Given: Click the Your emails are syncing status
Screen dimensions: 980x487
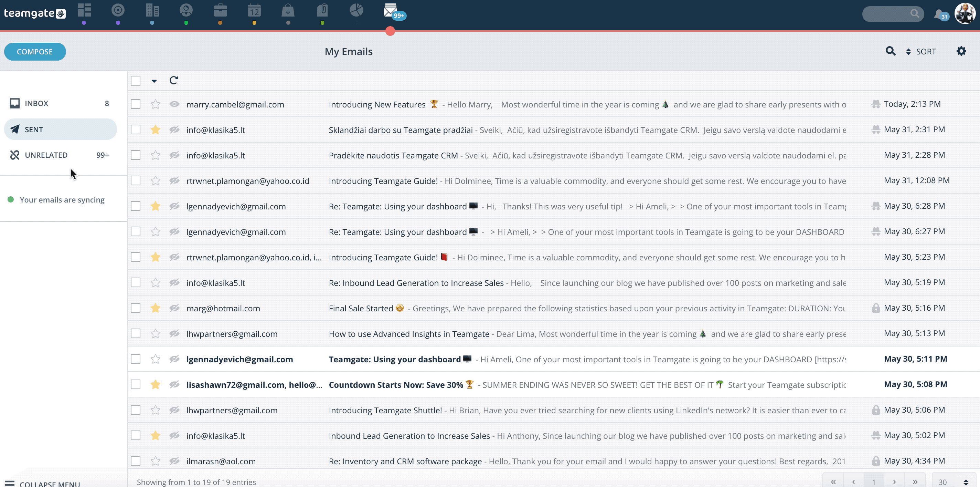Looking at the screenshot, I should pyautogui.click(x=56, y=200).
